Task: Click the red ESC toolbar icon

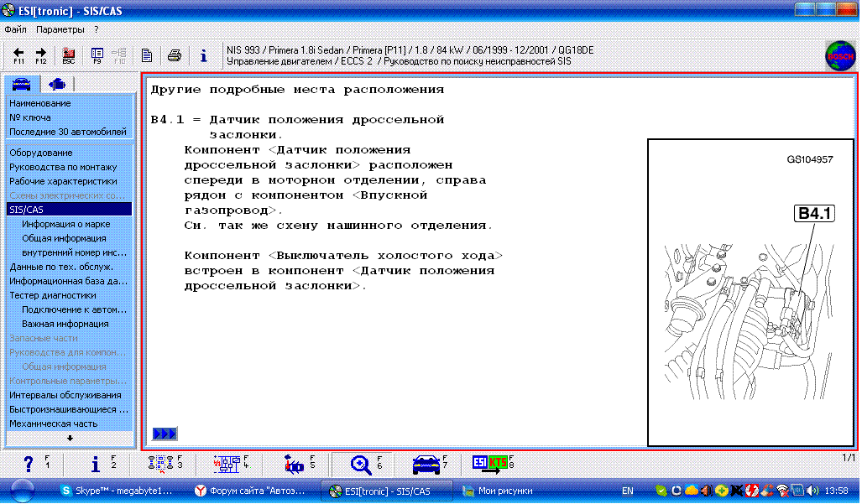Action: click(69, 55)
